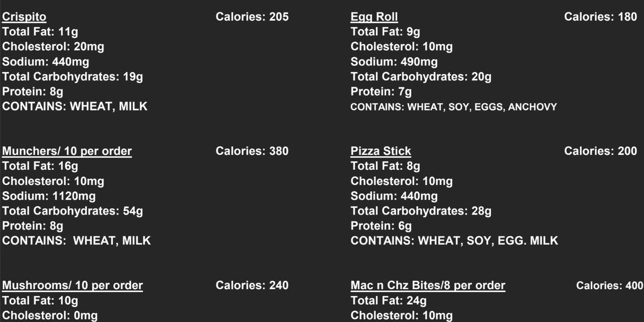Open the Pizza Stick heading
The width and height of the screenshot is (644, 322).
click(x=381, y=152)
